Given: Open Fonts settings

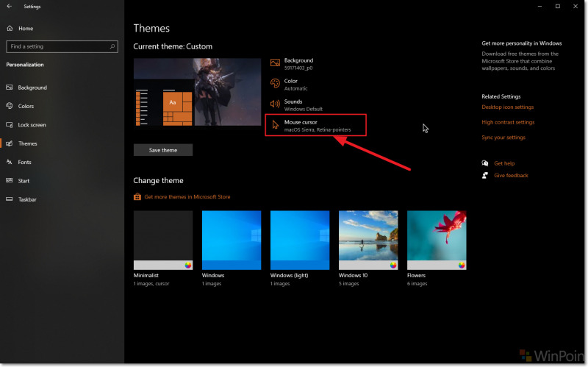Looking at the screenshot, I should [25, 162].
